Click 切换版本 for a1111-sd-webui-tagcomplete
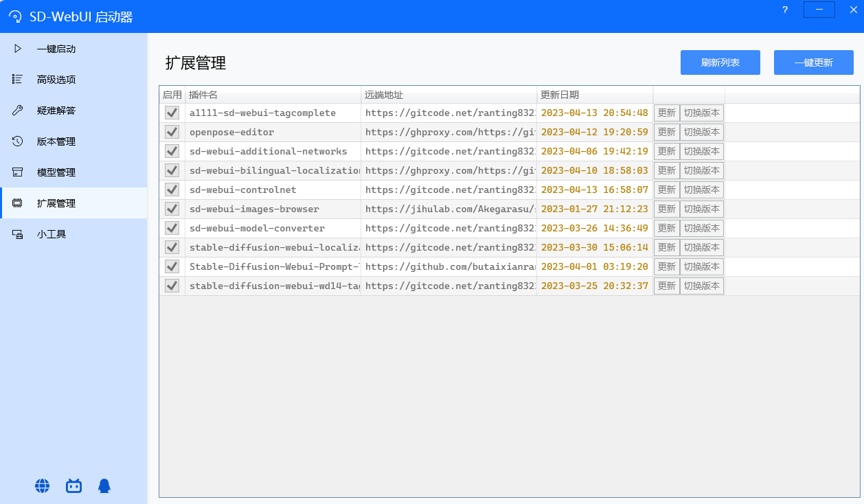Viewport: 864px width, 504px height. point(702,113)
